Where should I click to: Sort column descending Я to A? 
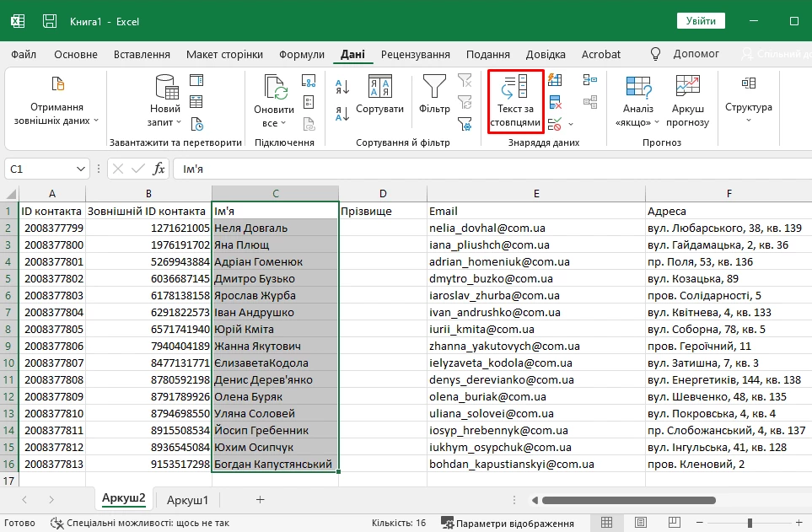[342, 112]
